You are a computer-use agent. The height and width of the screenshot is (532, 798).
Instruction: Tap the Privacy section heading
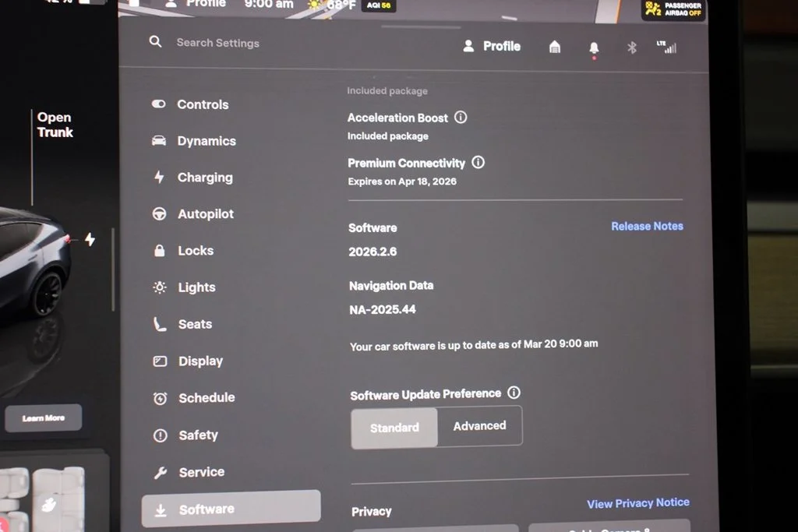tap(372, 512)
